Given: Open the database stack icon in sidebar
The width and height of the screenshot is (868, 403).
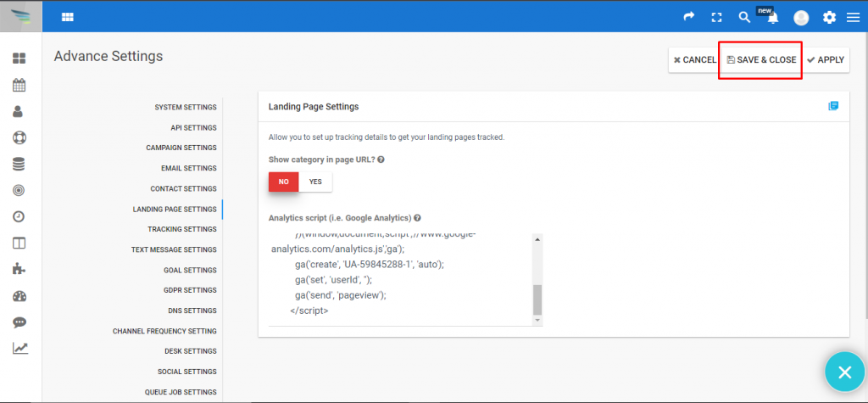Looking at the screenshot, I should coord(19,164).
